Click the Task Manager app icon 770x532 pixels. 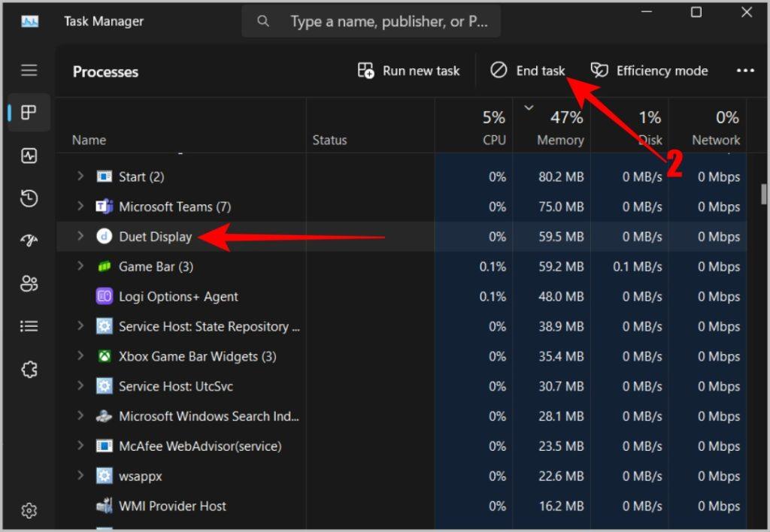(30, 21)
